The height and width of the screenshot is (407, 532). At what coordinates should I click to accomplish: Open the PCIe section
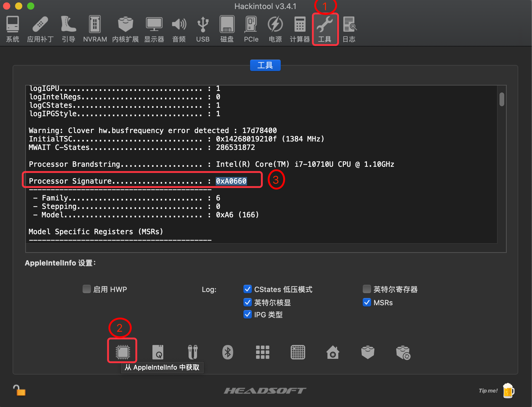(251, 29)
